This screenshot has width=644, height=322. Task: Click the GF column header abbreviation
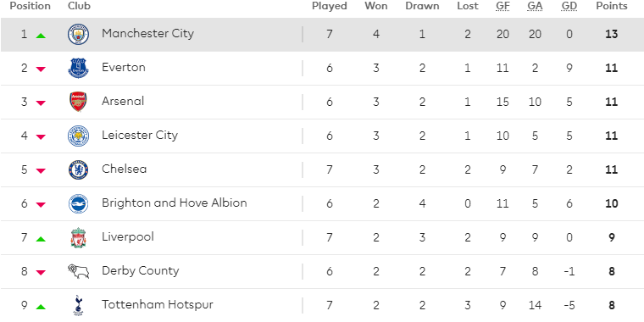click(502, 6)
